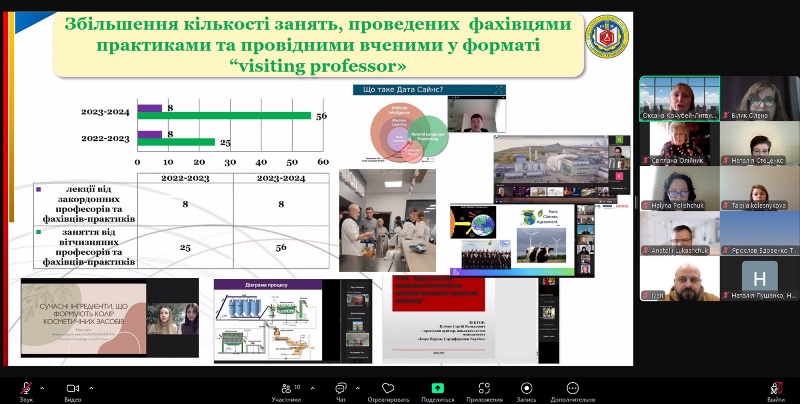Open the Чат chat panel

pyautogui.click(x=341, y=391)
